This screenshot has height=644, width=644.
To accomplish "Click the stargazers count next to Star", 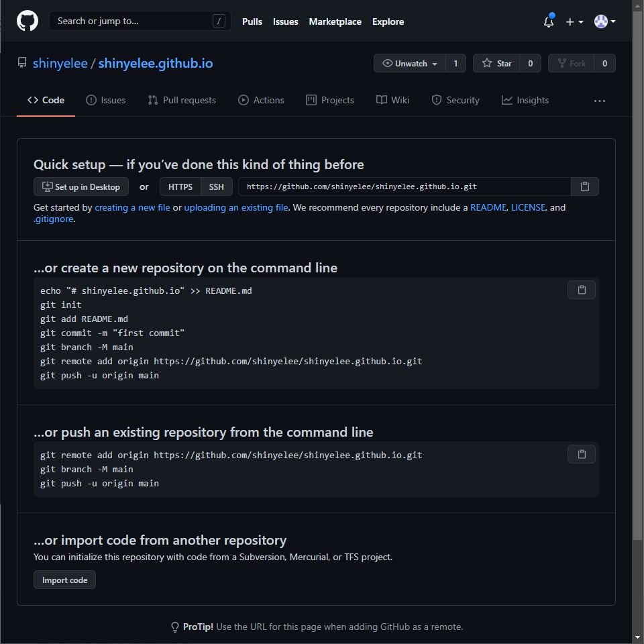I will (530, 63).
